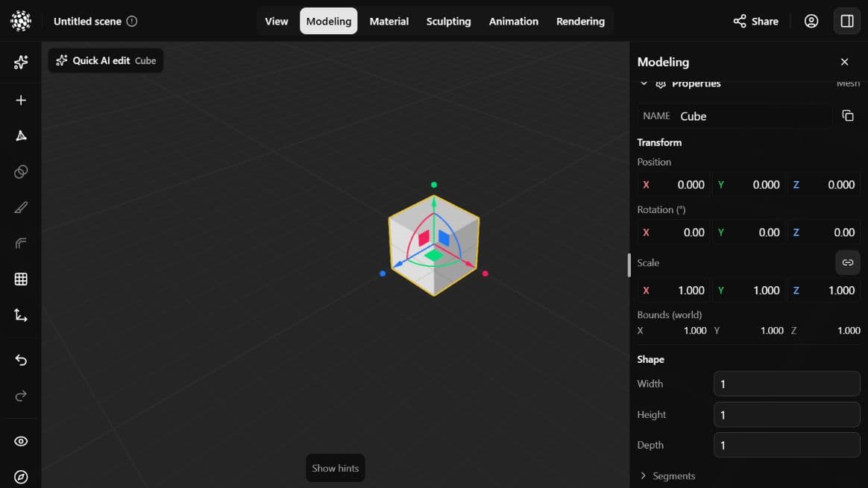
Task: Select the axes transform tool icon
Action: 21,315
